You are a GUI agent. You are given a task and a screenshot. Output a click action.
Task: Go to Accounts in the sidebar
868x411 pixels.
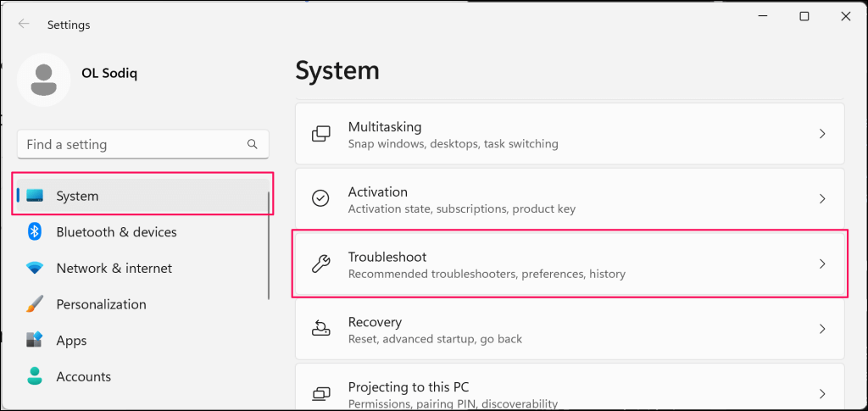point(83,376)
